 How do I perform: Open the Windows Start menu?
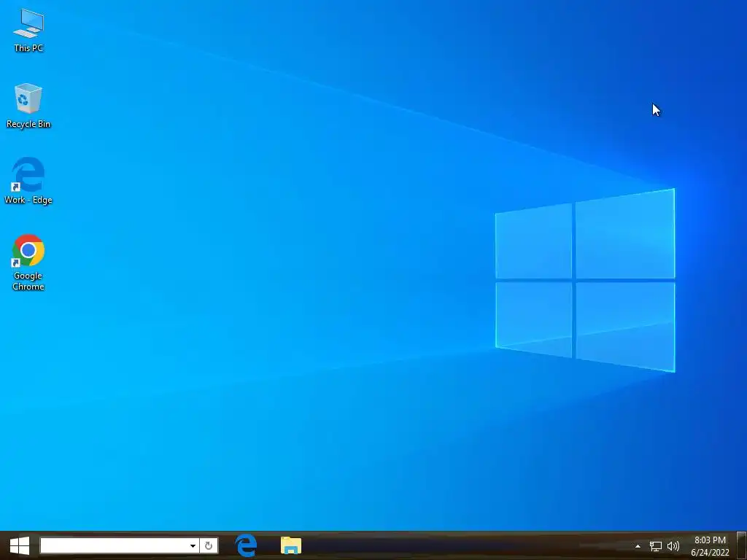pyautogui.click(x=20, y=545)
